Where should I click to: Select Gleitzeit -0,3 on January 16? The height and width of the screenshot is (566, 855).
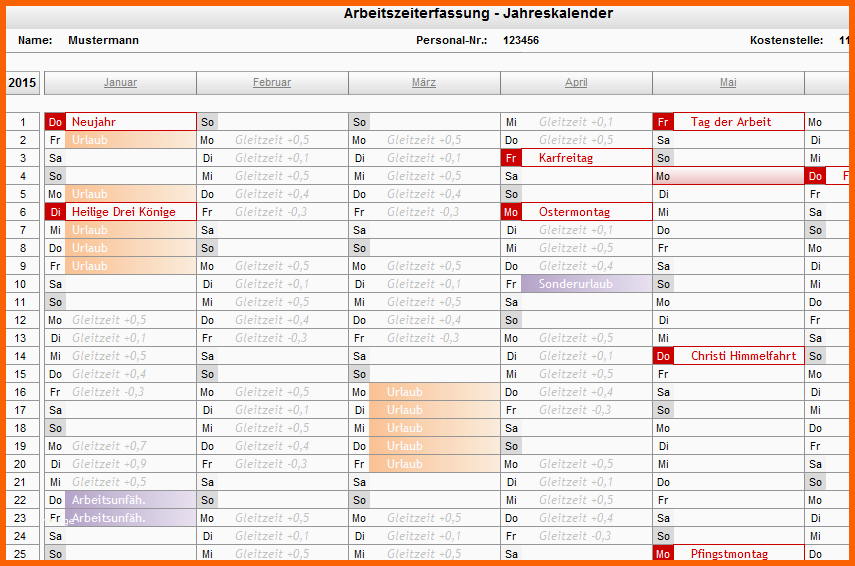pyautogui.click(x=108, y=392)
